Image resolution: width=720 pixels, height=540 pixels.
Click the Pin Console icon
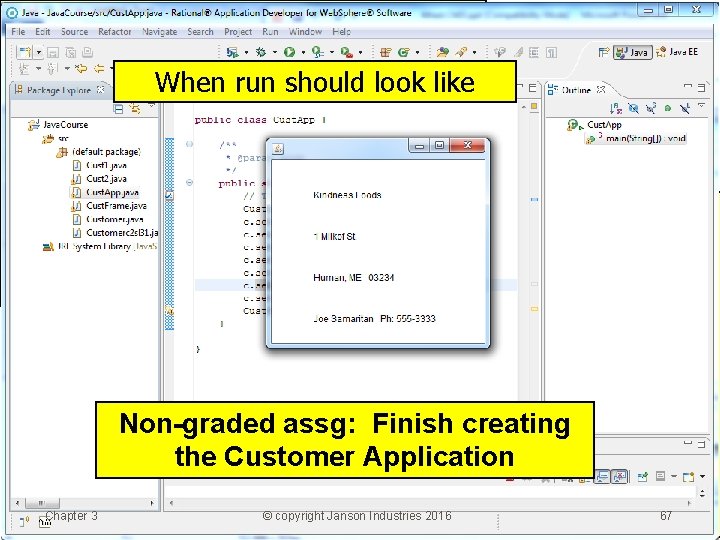[x=643, y=477]
